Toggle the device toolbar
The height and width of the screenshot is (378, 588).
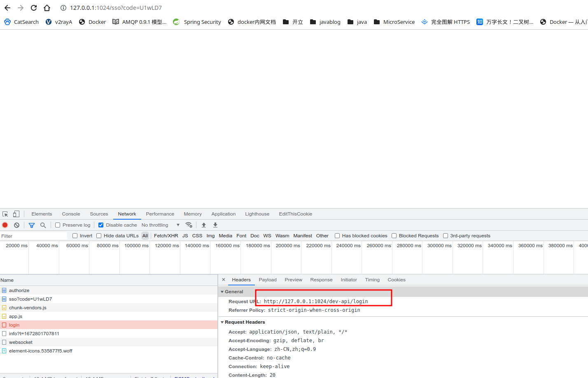[16, 214]
